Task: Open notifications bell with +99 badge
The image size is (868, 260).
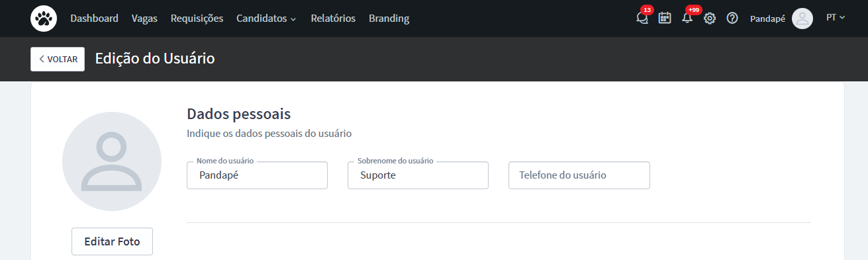Action: pyautogui.click(x=687, y=18)
